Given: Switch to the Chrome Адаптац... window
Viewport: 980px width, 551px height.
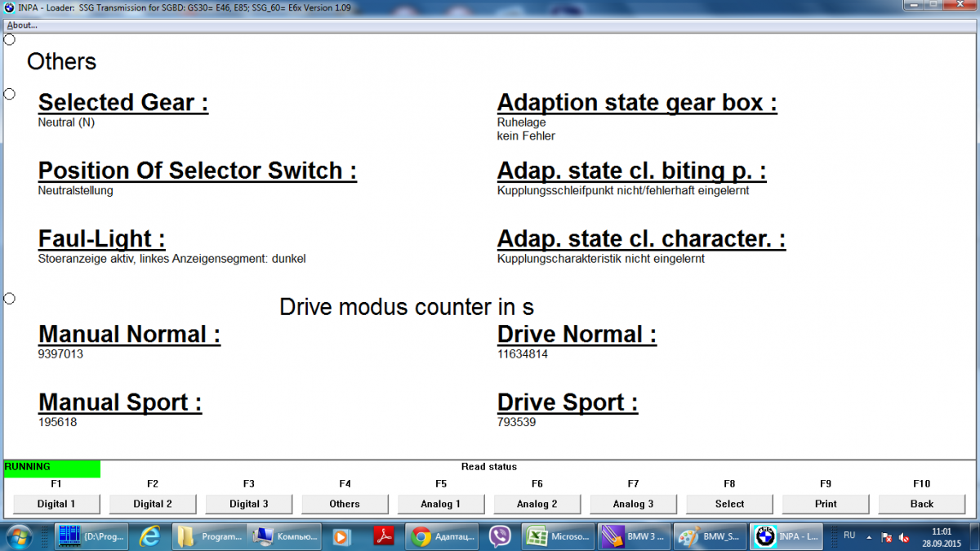Looking at the screenshot, I should [443, 537].
